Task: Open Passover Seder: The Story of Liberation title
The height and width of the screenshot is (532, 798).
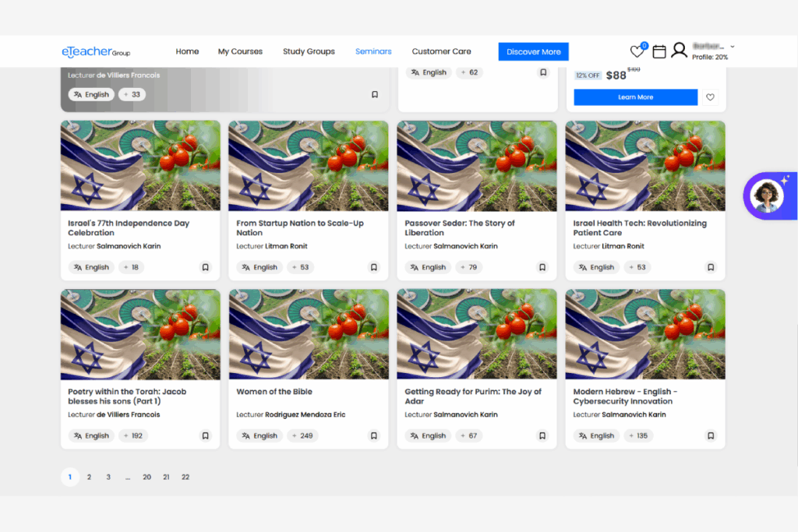Action: (460, 228)
